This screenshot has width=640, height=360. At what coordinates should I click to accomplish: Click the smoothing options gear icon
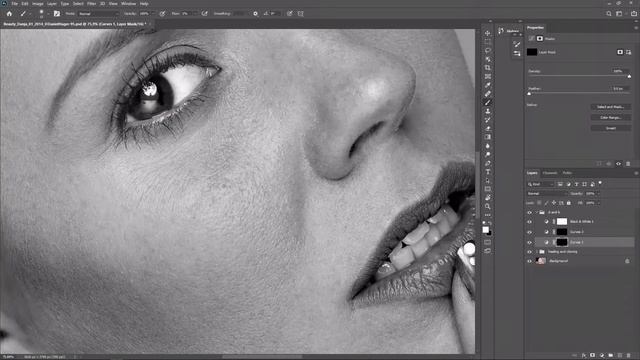256,13
